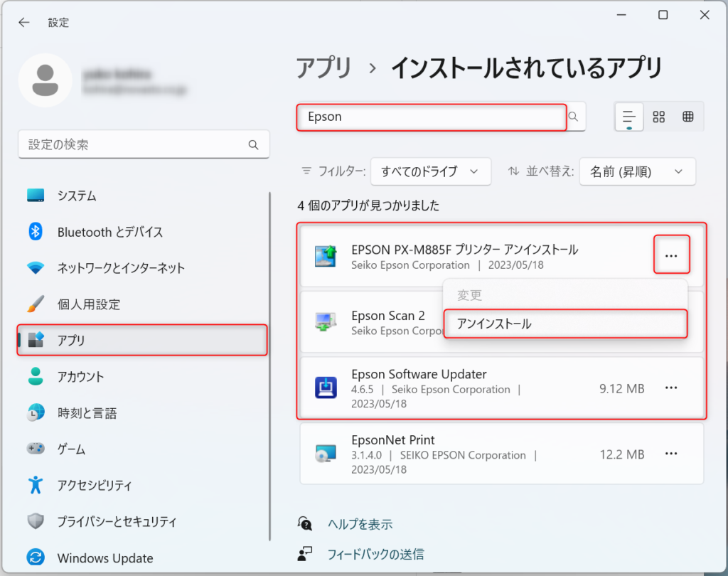Click the back arrow to return

pyautogui.click(x=23, y=22)
